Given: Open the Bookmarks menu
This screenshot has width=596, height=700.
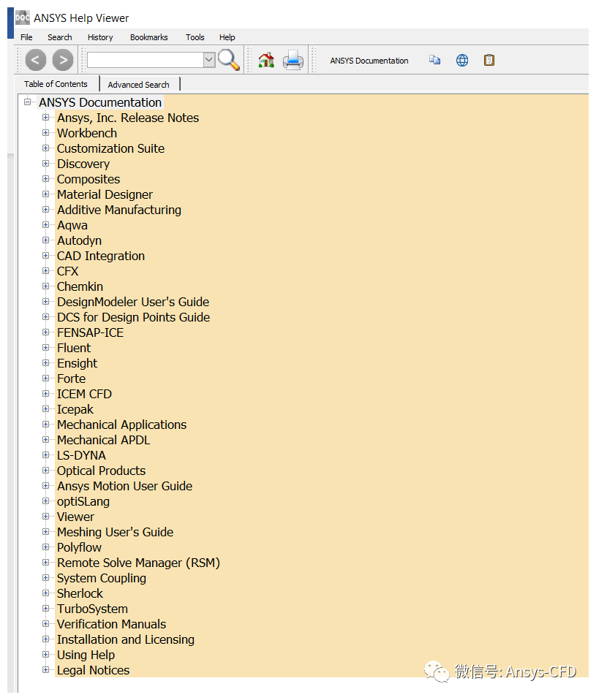Looking at the screenshot, I should (x=148, y=37).
